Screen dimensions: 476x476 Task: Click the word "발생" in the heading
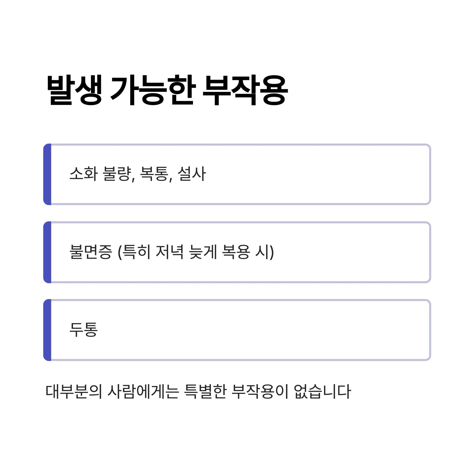point(74,90)
